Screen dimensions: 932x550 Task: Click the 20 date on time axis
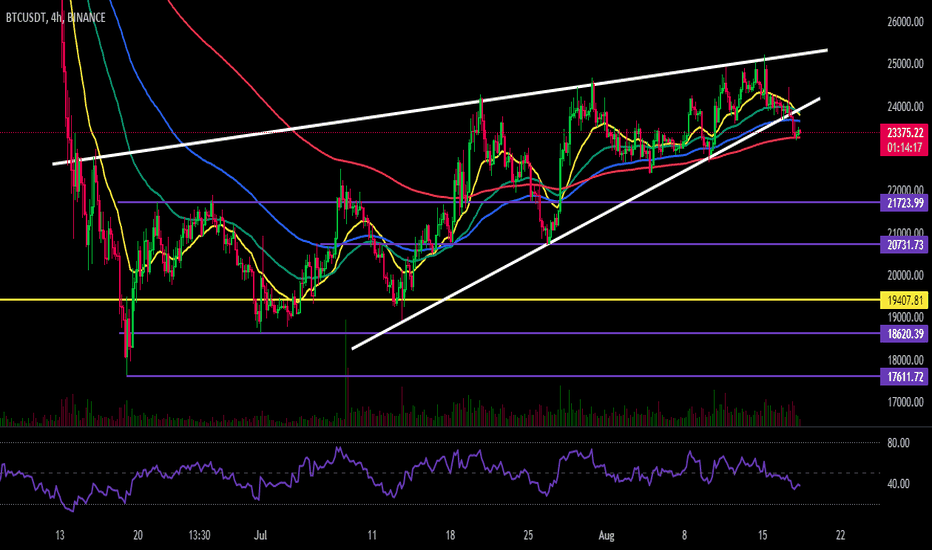point(138,535)
